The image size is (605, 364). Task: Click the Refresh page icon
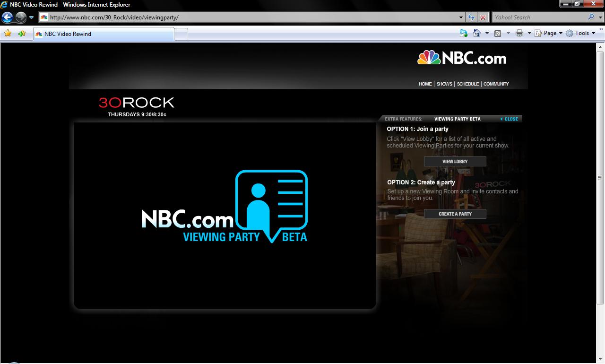(x=471, y=17)
